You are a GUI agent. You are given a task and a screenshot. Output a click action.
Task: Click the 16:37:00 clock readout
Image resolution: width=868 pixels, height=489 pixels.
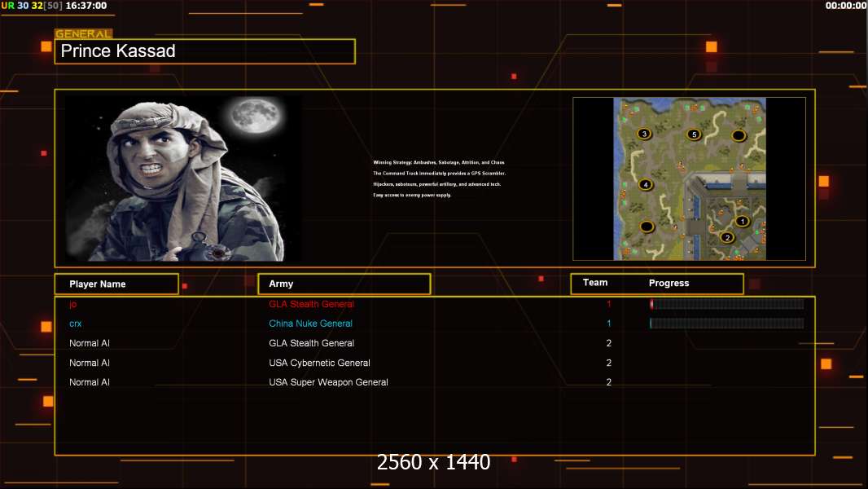point(86,6)
